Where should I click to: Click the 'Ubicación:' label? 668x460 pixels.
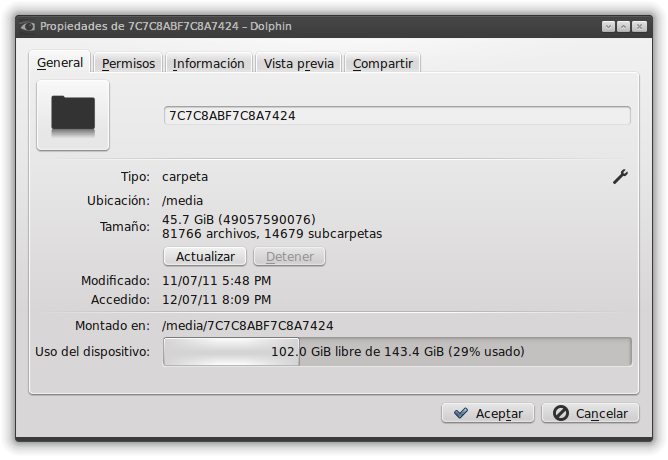click(118, 200)
